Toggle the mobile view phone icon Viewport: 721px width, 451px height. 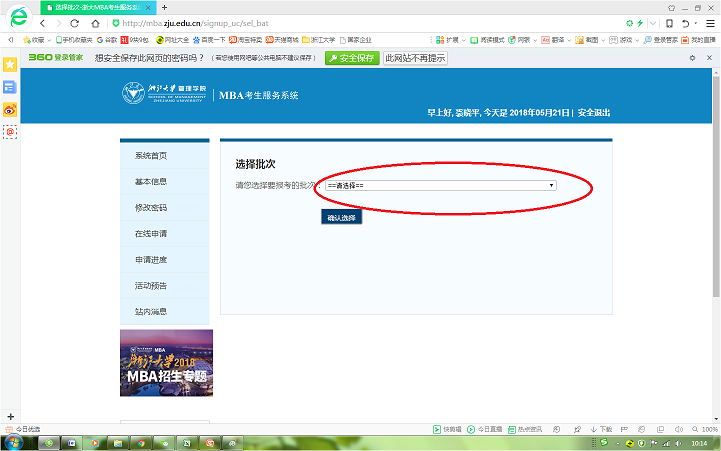pyautogui.click(x=670, y=23)
